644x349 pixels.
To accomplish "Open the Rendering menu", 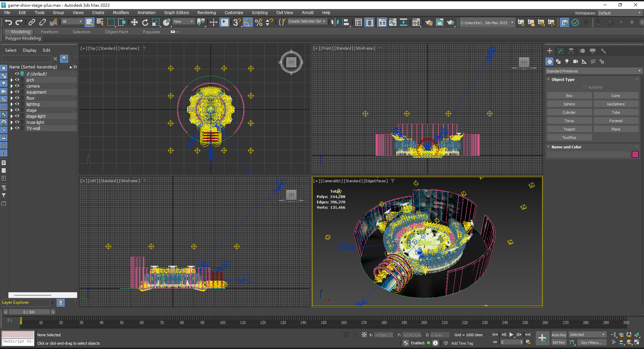I will click(x=206, y=13).
